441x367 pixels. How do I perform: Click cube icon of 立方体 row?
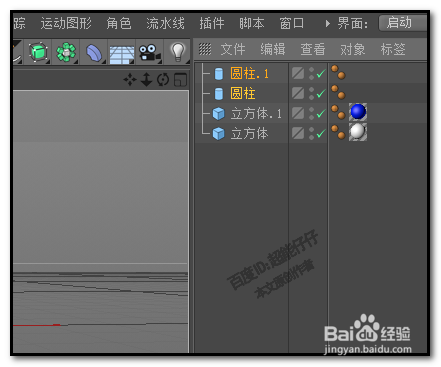pos(219,134)
